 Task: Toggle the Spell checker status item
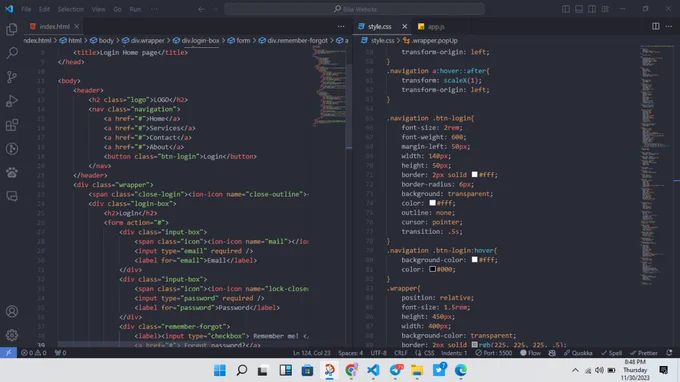click(x=611, y=353)
